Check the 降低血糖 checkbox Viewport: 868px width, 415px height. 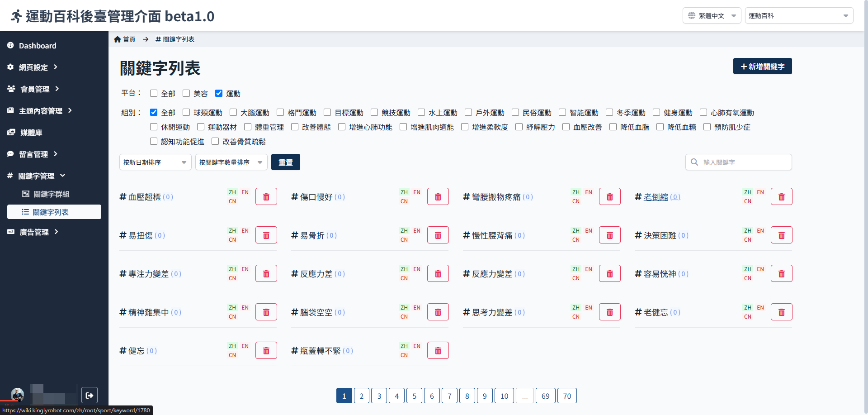point(660,127)
